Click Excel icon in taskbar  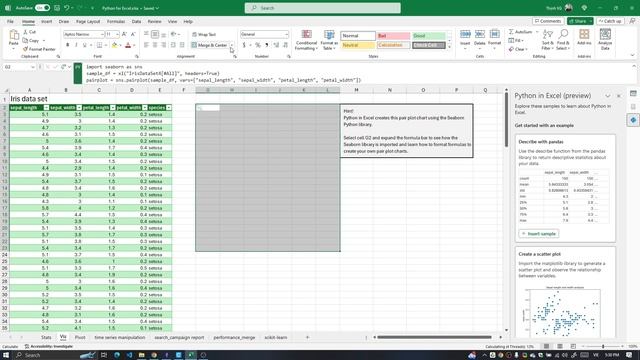[x=191, y=355]
